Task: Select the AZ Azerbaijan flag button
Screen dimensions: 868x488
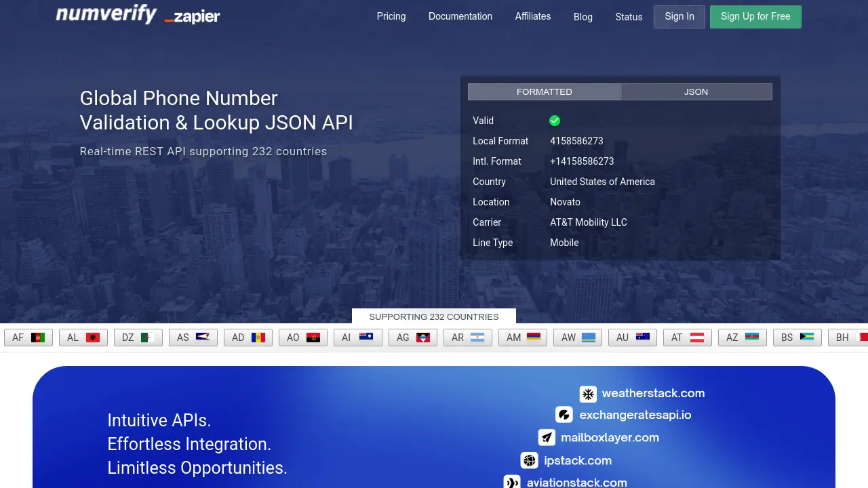Action: [x=743, y=338]
